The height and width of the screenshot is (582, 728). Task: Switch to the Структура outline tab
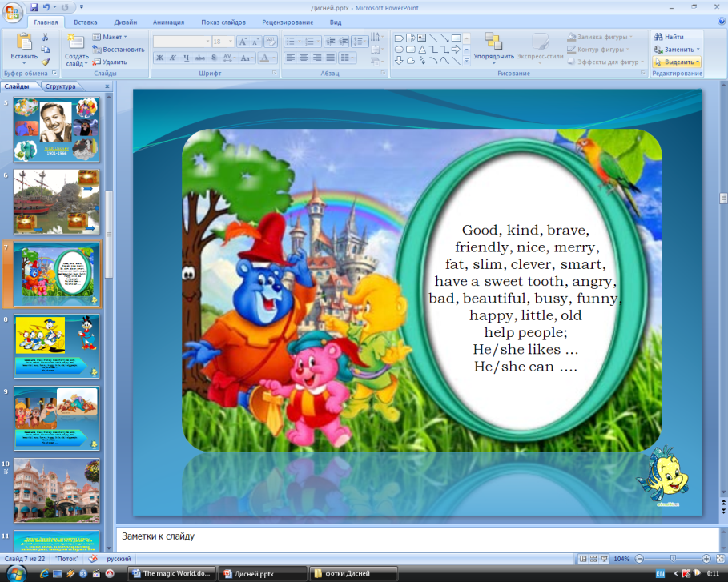[60, 86]
